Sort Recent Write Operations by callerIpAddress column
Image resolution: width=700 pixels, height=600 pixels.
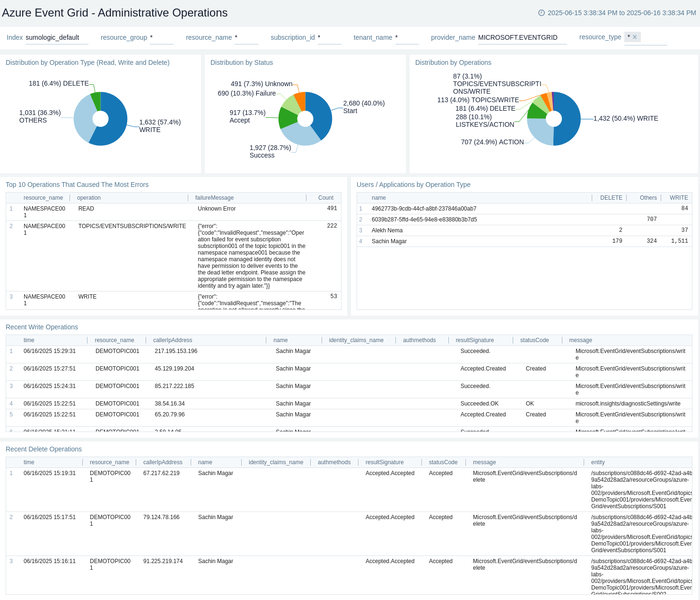[x=173, y=340]
